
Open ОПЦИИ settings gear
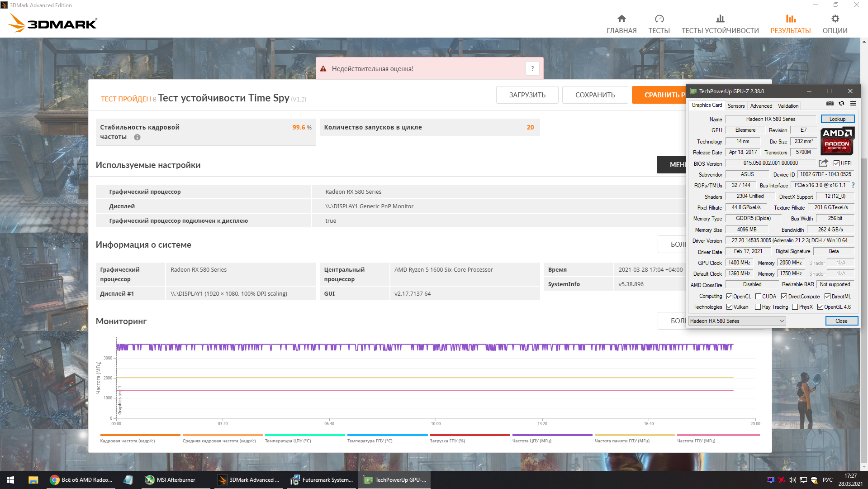click(x=835, y=24)
